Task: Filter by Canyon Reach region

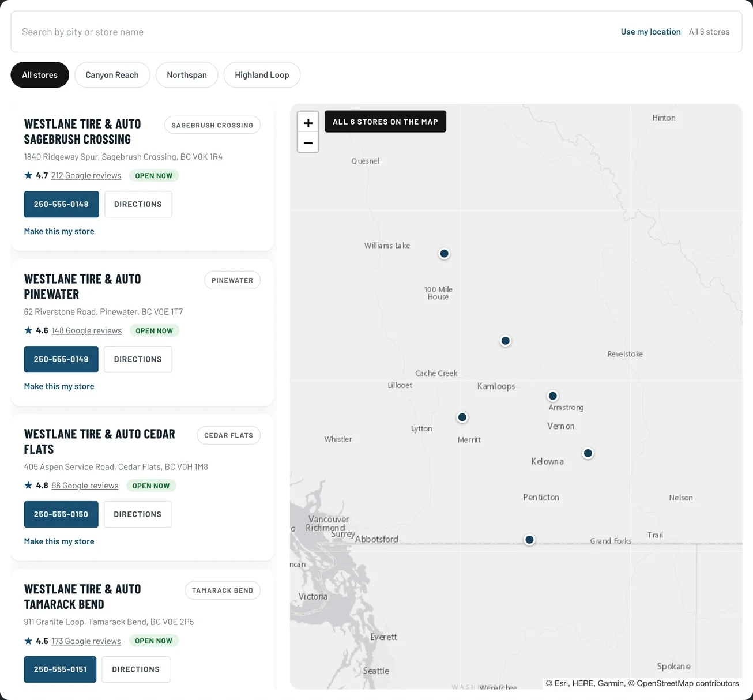Action: (x=112, y=75)
